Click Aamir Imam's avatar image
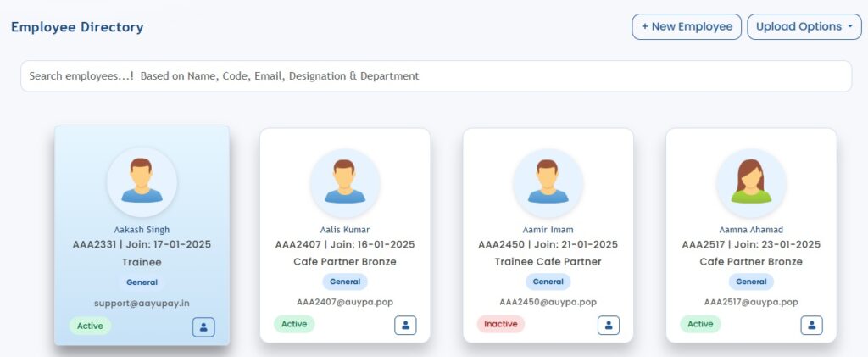The height and width of the screenshot is (357, 868). (548, 183)
